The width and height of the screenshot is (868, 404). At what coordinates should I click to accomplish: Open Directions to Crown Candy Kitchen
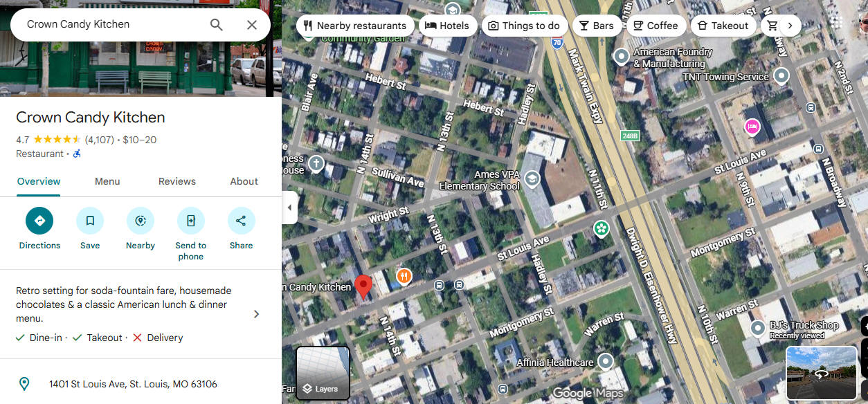click(39, 221)
